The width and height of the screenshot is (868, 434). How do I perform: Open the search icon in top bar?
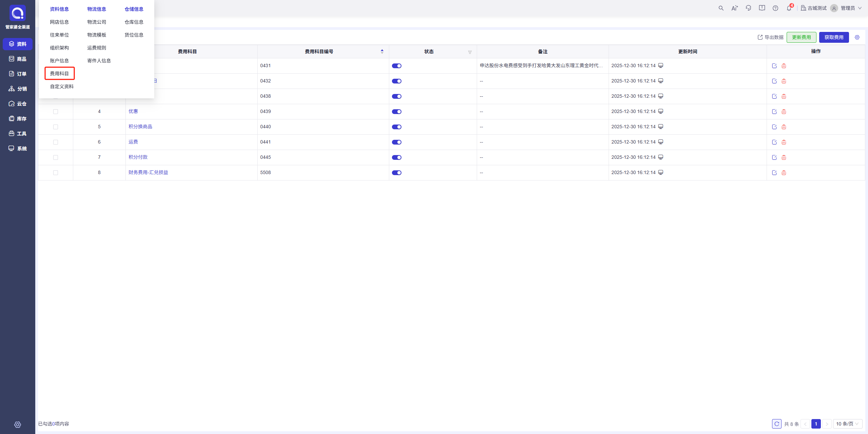(x=721, y=8)
